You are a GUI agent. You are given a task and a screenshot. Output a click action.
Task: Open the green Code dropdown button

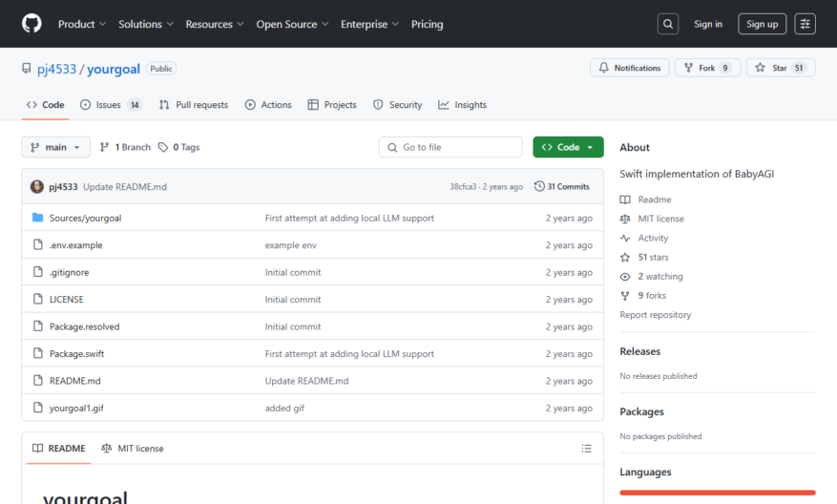(568, 147)
